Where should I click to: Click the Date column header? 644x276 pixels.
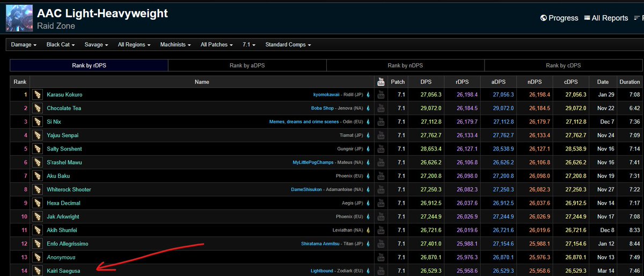click(603, 82)
